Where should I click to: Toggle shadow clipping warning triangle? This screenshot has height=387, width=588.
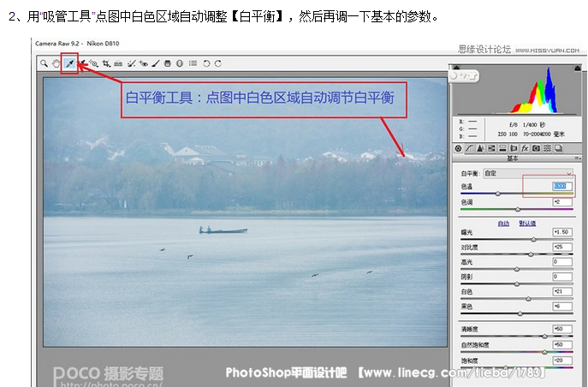tap(456, 68)
